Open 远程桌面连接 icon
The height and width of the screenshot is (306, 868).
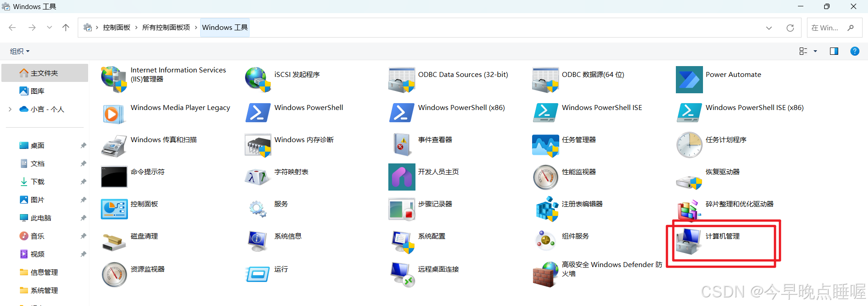pyautogui.click(x=402, y=274)
